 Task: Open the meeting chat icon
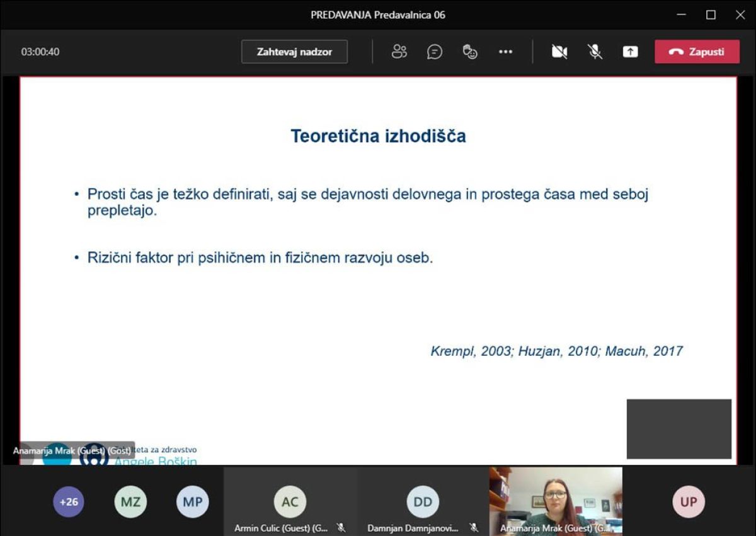click(435, 52)
